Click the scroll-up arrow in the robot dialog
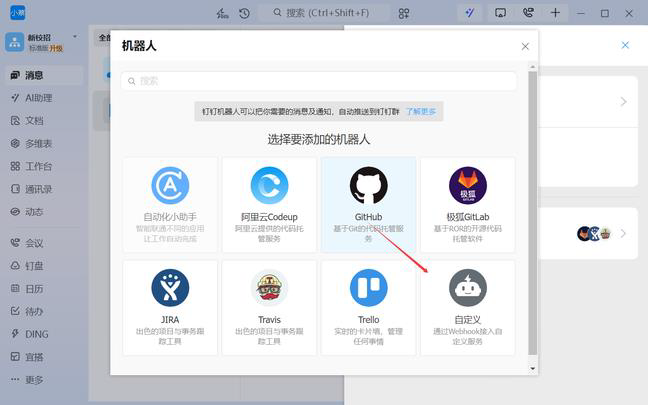This screenshot has width=648, height=405. click(x=533, y=67)
